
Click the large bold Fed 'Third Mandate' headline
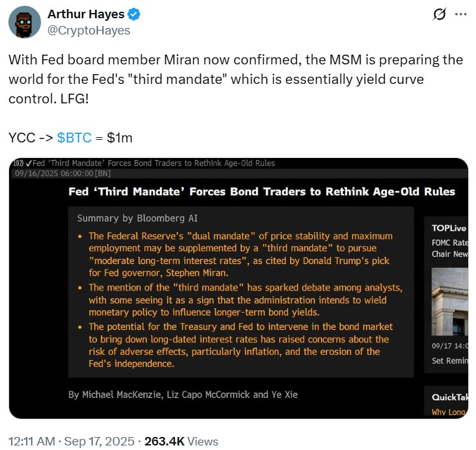[x=262, y=191]
